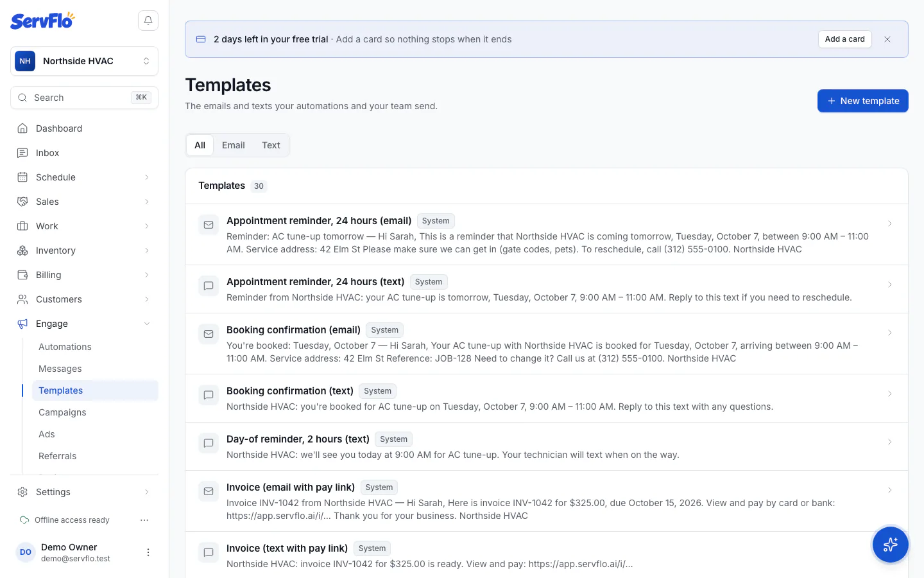Click the Dashboard home icon
The image size is (924, 578).
tap(22, 128)
